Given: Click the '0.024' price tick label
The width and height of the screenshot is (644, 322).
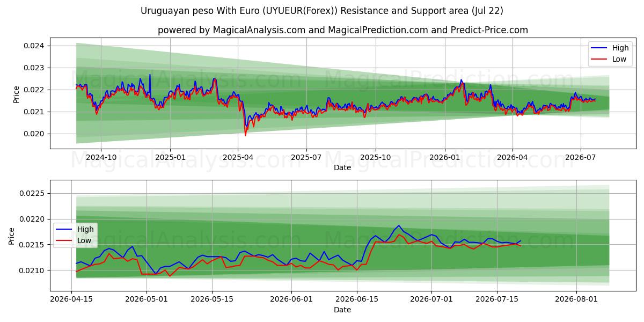Looking at the screenshot, I should click(34, 46).
